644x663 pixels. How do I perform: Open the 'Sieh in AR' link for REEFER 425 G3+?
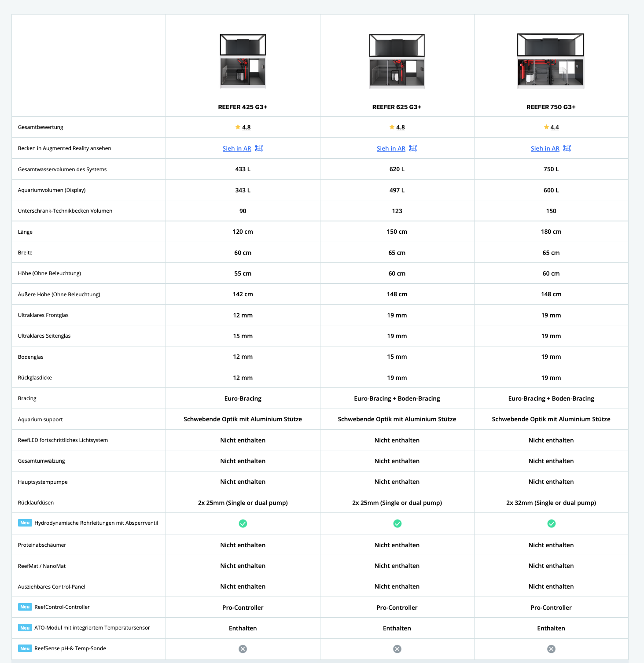[237, 148]
